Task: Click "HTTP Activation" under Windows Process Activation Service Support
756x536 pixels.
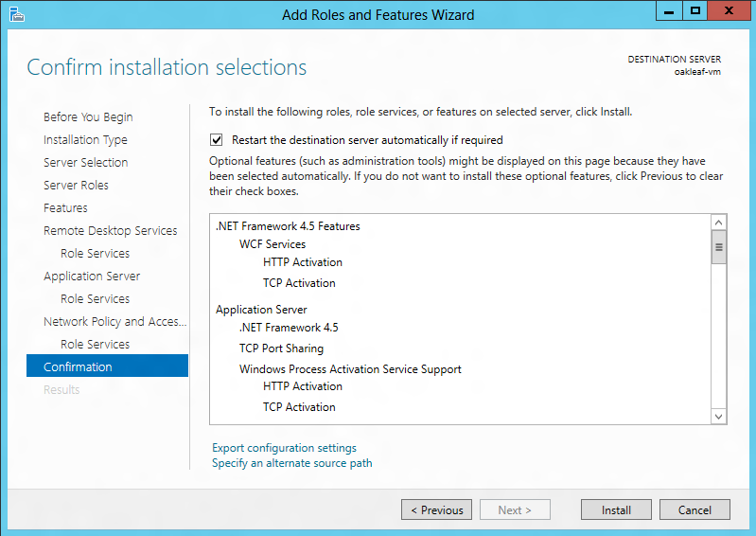Action: coord(302,386)
